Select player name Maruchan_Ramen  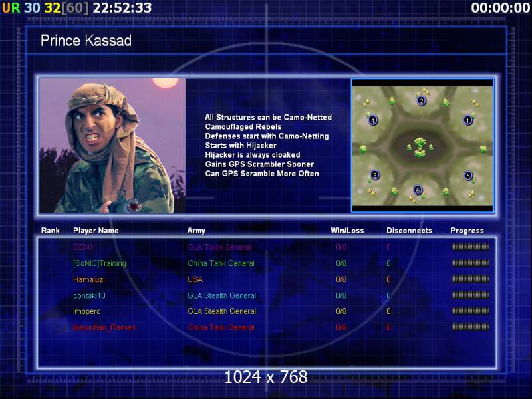(x=104, y=327)
